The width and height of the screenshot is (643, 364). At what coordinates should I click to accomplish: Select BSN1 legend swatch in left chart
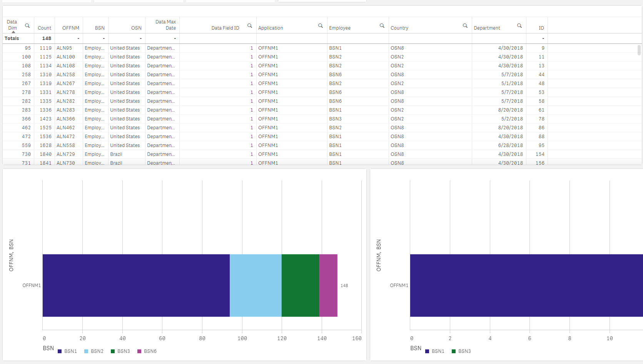(60, 351)
